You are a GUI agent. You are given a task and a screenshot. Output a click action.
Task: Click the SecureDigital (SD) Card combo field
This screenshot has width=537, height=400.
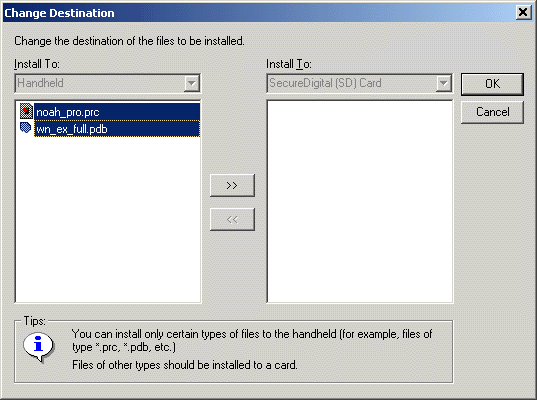[x=360, y=83]
